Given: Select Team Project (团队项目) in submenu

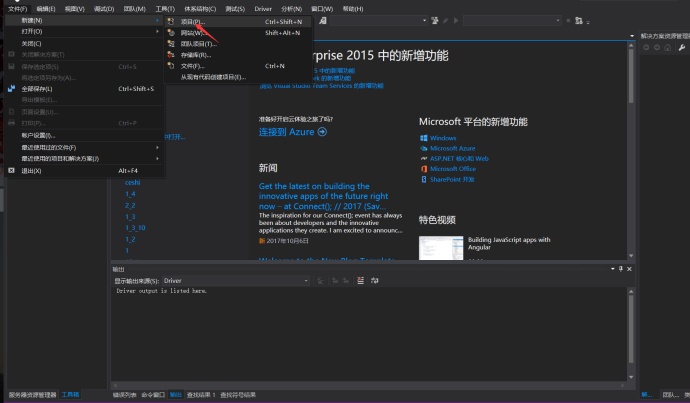Looking at the screenshot, I should [x=238, y=44].
